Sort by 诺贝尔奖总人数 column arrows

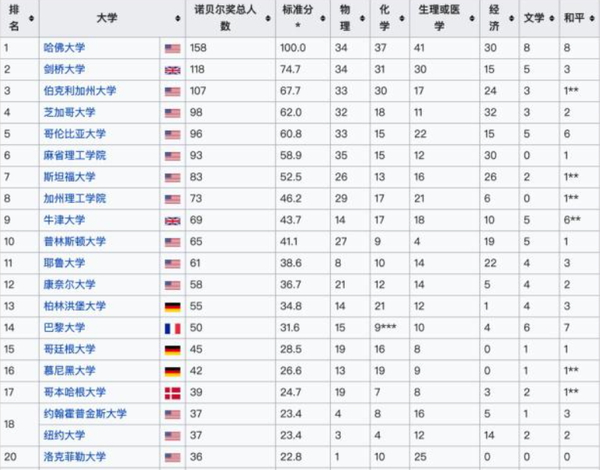268,18
